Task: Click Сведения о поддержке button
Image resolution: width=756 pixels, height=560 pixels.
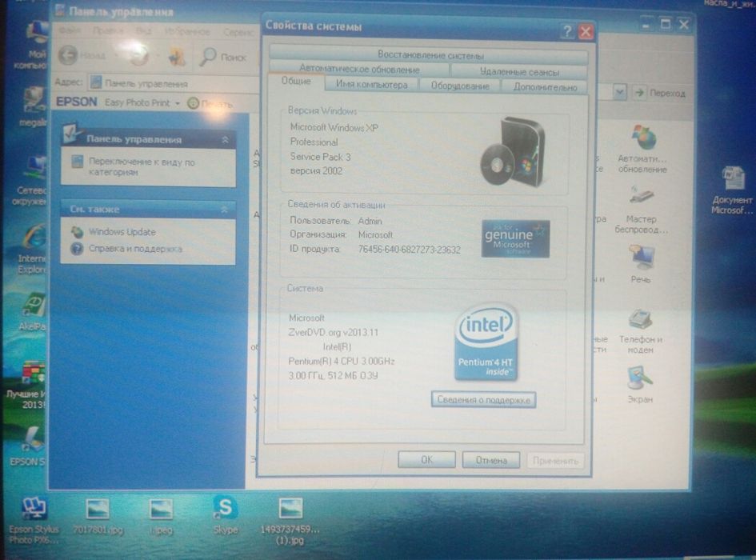Action: point(483,399)
